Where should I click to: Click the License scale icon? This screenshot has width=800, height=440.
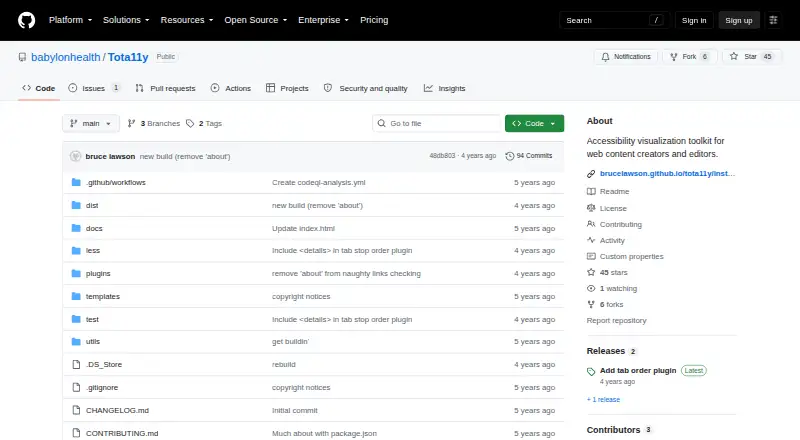[591, 208]
